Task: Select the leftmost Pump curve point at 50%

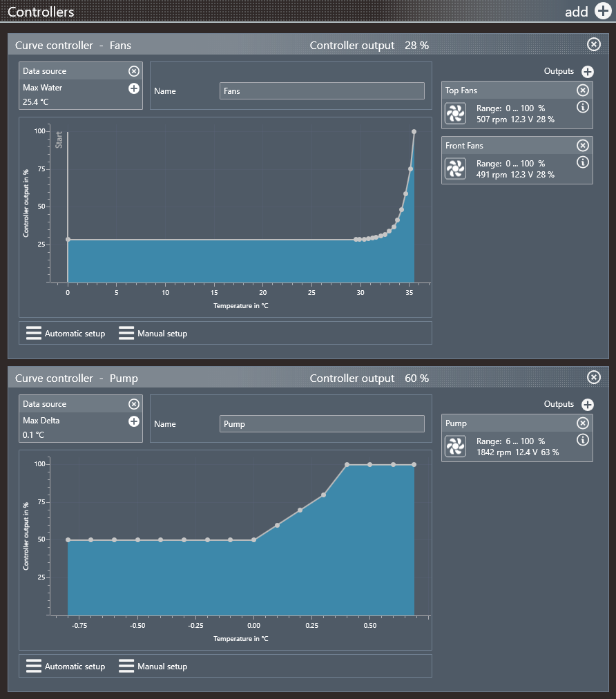Action: tap(68, 540)
